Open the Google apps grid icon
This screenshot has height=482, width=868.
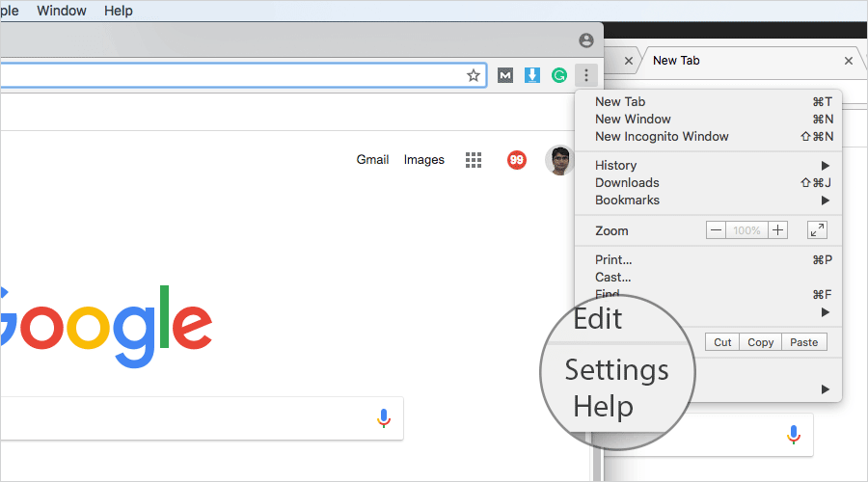point(474,160)
